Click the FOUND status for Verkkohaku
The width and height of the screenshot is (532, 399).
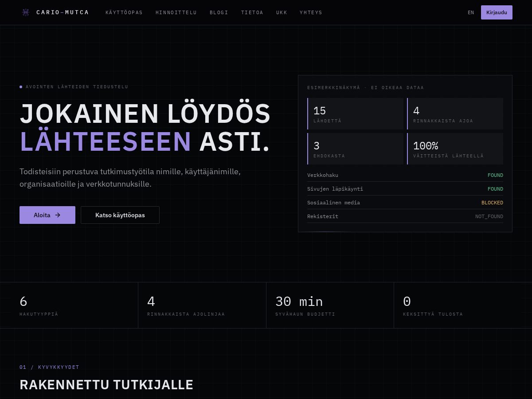tap(495, 175)
